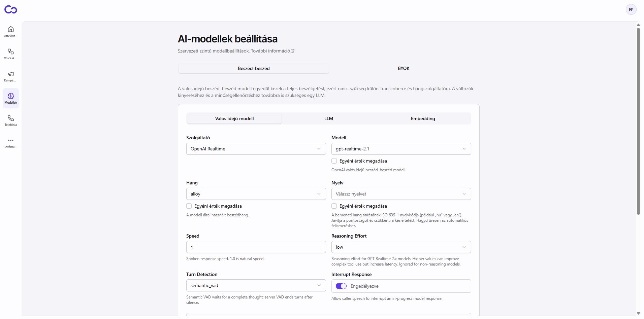Click the Speed input field
Image resolution: width=644 pixels, height=319 pixels.
pos(256,247)
